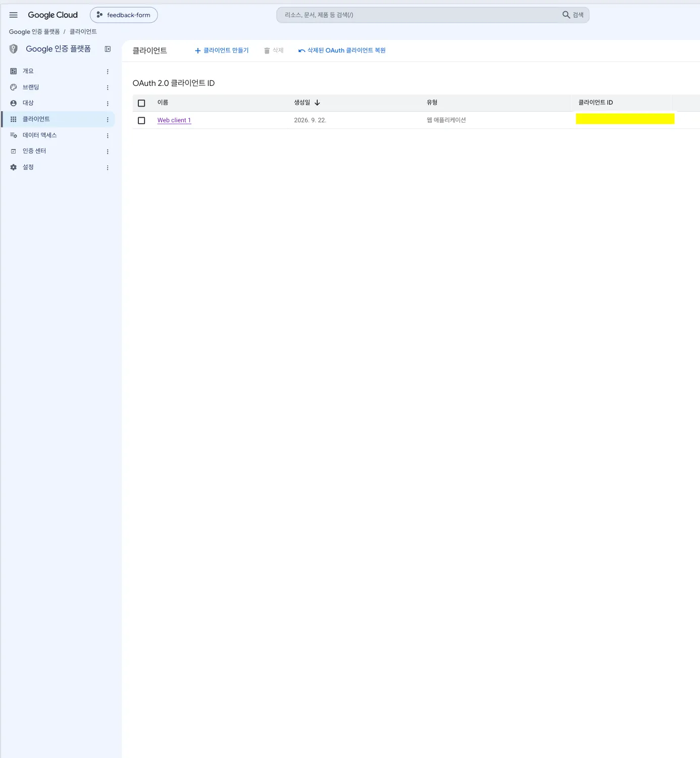Screen dimensions: 700x758
Task: Open the main navigation hamburger menu
Action: click(x=14, y=15)
